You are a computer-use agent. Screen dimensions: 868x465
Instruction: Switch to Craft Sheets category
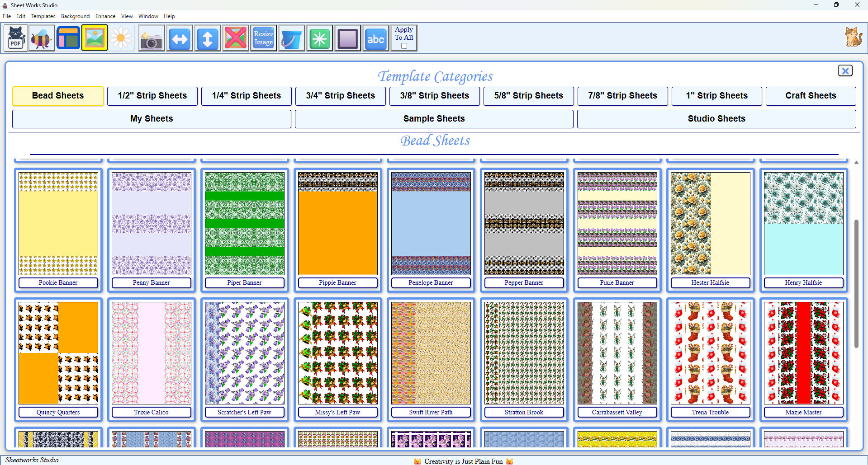(810, 96)
